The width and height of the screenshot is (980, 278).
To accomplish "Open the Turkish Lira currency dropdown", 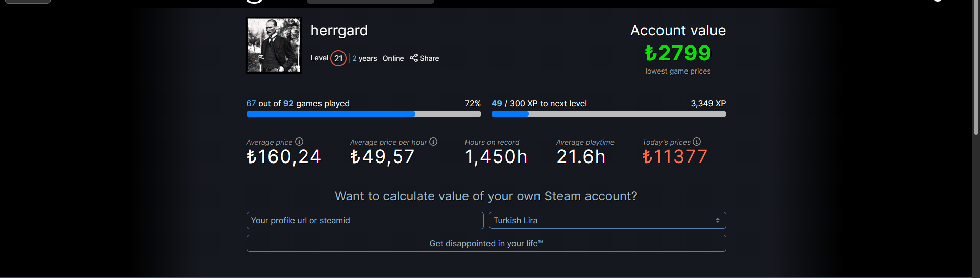I will point(607,220).
